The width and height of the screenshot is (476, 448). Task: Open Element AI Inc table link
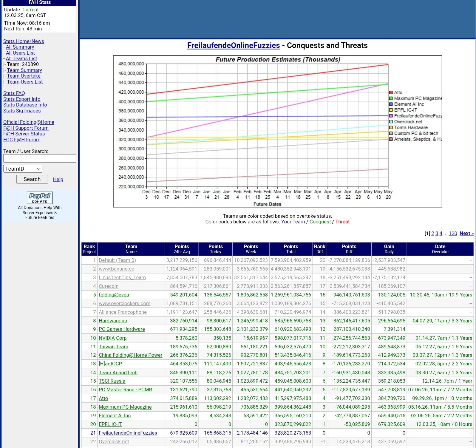pos(115,415)
